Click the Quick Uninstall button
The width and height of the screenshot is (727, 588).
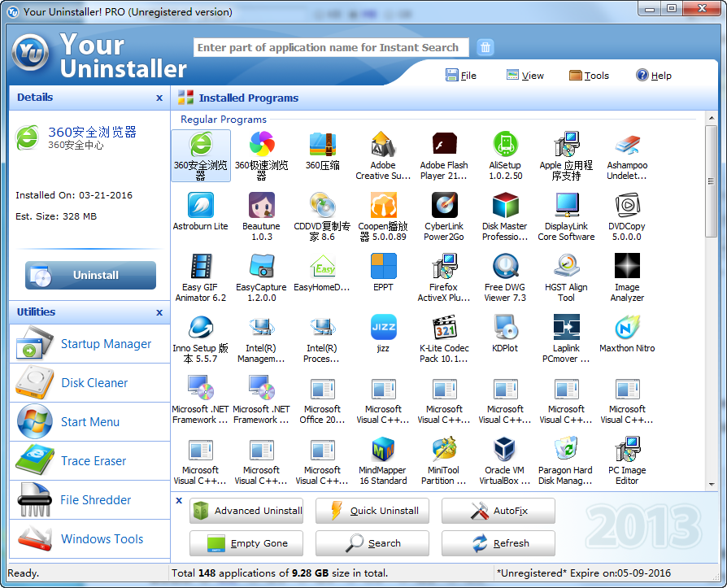click(372, 511)
